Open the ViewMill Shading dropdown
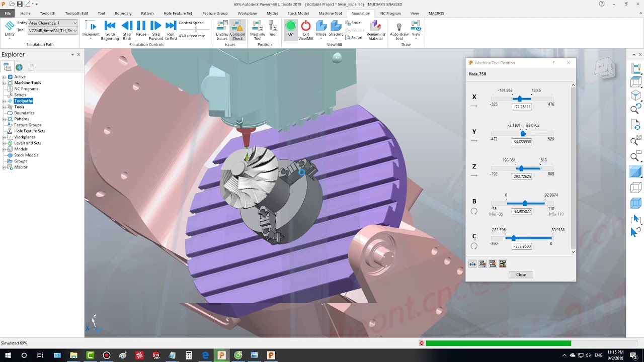 336,30
